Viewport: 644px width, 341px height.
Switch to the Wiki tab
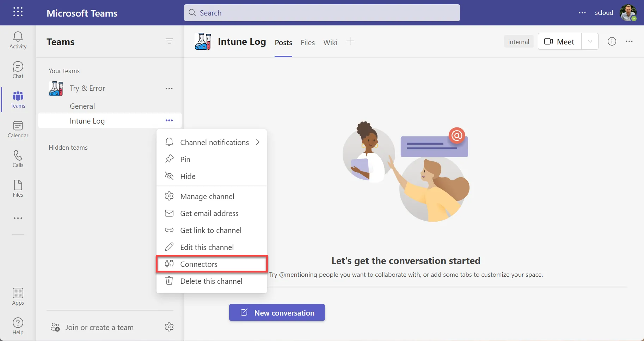click(330, 42)
